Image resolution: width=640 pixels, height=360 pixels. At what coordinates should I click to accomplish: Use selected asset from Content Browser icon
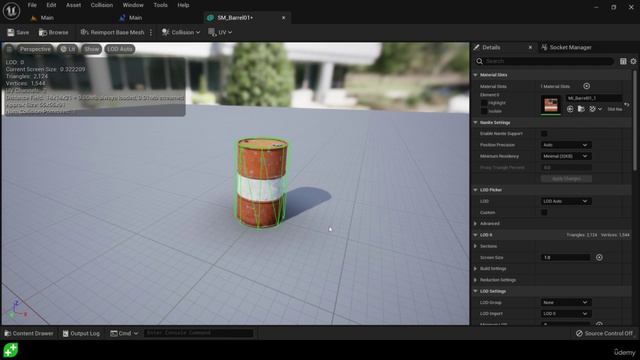pyautogui.click(x=570, y=109)
